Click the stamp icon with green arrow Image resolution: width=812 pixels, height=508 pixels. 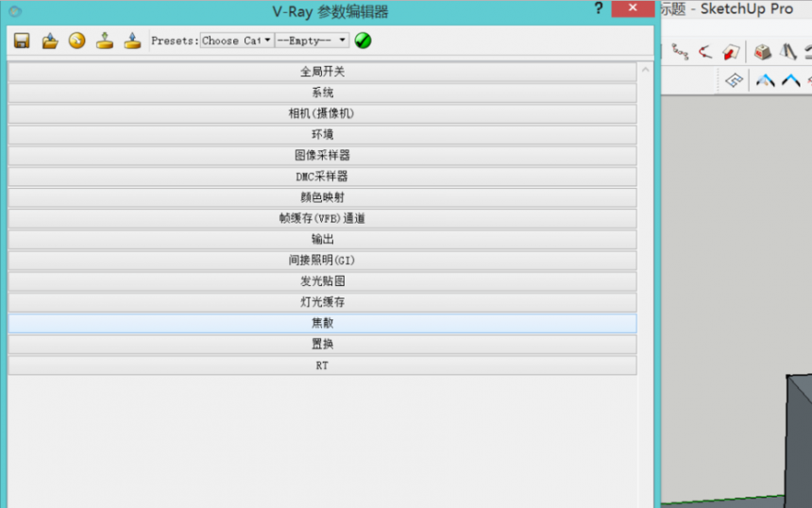tap(105, 41)
